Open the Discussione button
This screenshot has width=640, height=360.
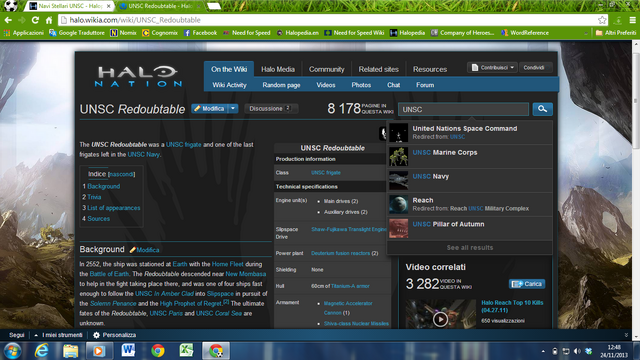coord(271,109)
